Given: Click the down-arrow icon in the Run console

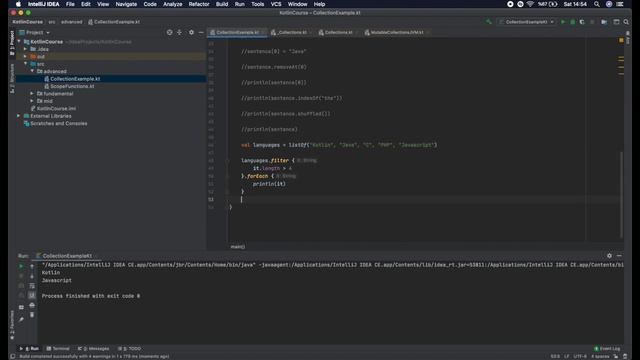Looking at the screenshot, I should 32,276.
